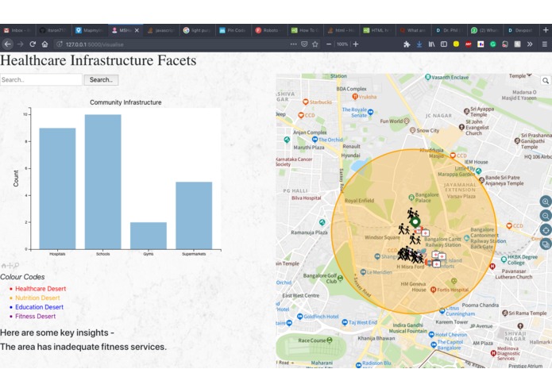Go to the browser Home icon
Screen dimensions: 552x392
[44, 44]
